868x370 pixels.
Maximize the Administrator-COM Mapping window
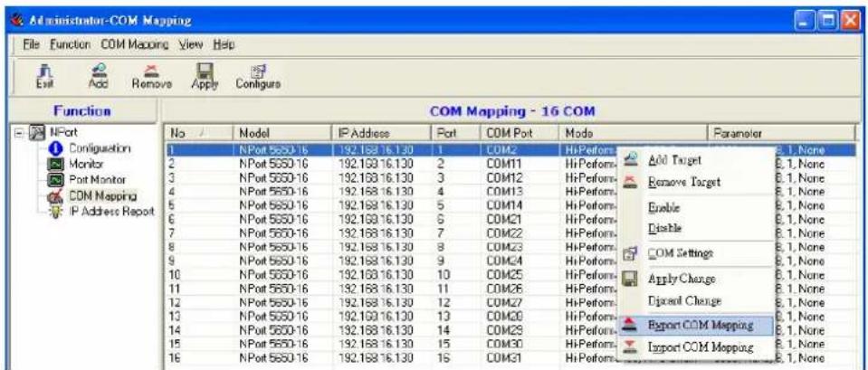point(827,22)
